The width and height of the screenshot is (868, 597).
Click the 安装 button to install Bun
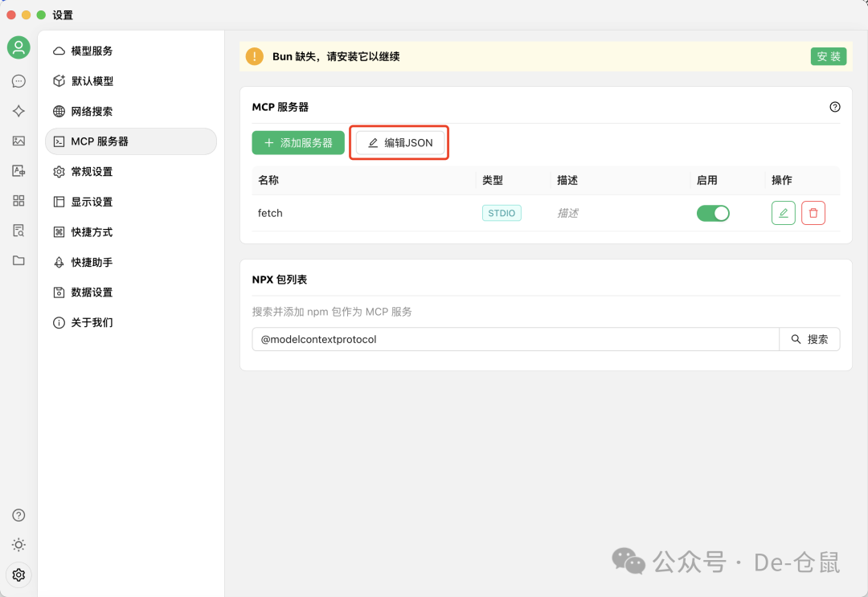tap(829, 56)
